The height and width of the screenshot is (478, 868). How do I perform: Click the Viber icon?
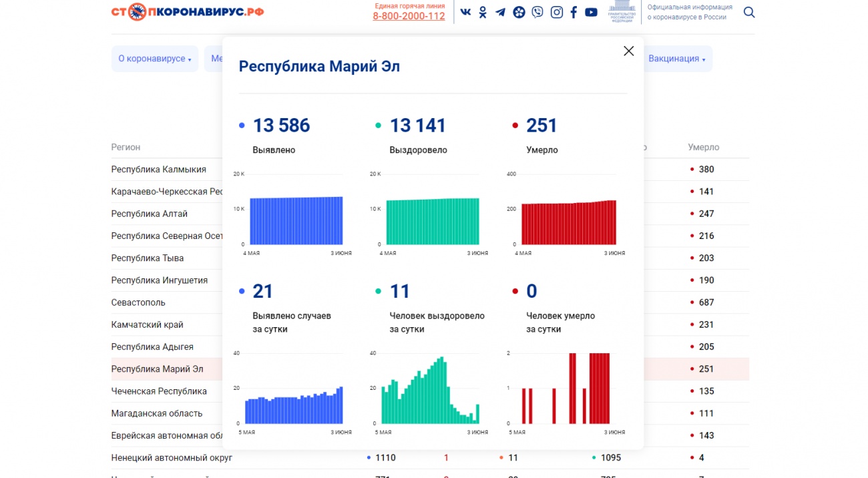[x=537, y=12]
